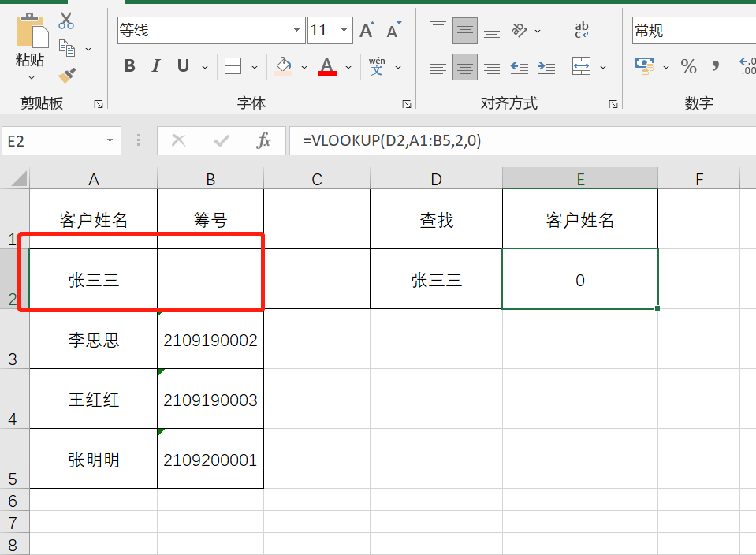Click the Select All corner triangle

point(18,178)
